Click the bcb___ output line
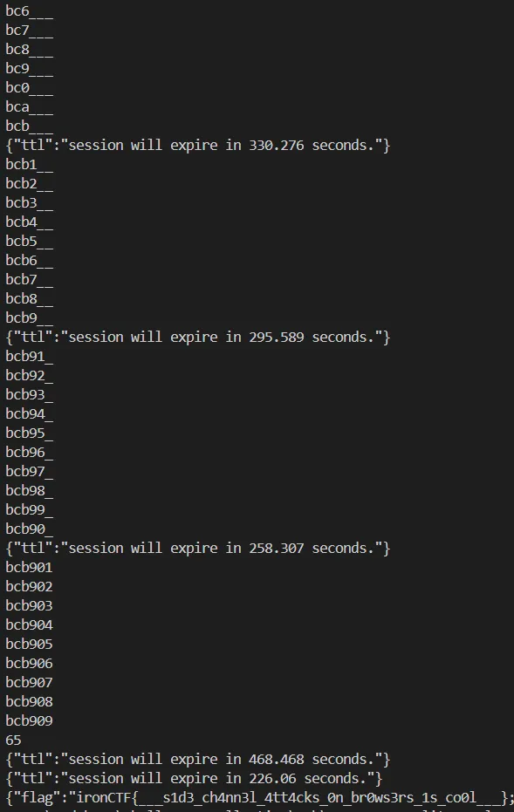Screen dimensions: 514x812 29,126
